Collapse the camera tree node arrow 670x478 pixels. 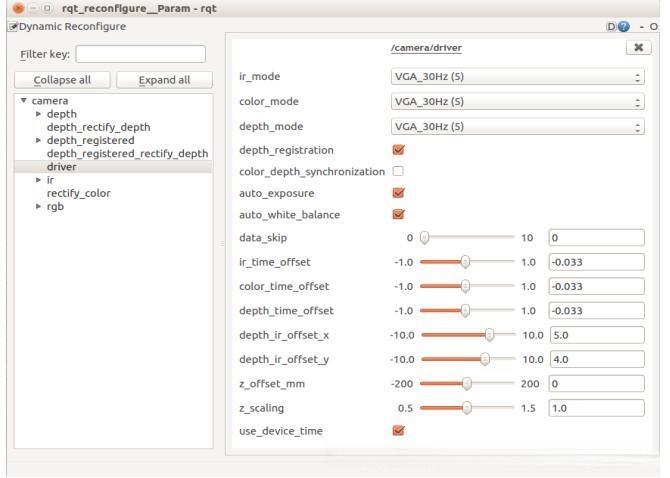[x=24, y=101]
